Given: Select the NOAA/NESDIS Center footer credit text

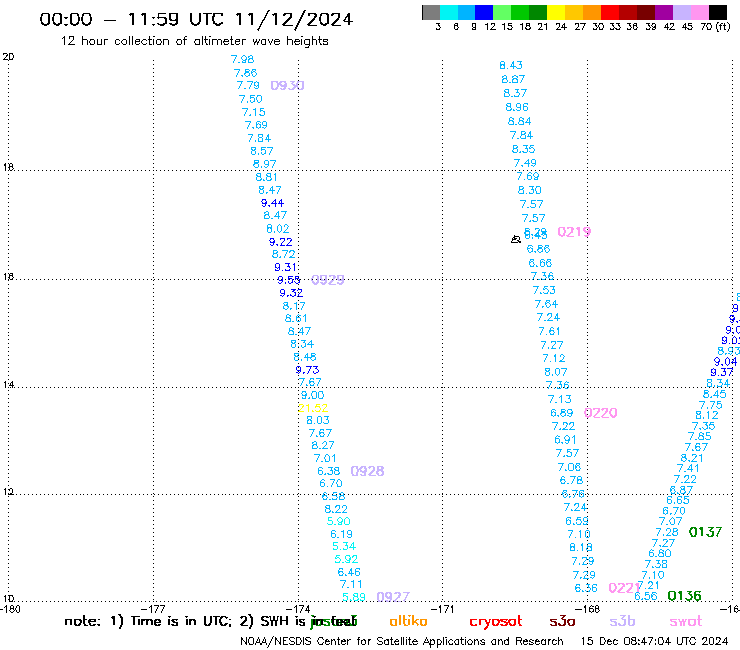Looking at the screenshot, I should tap(402, 641).
